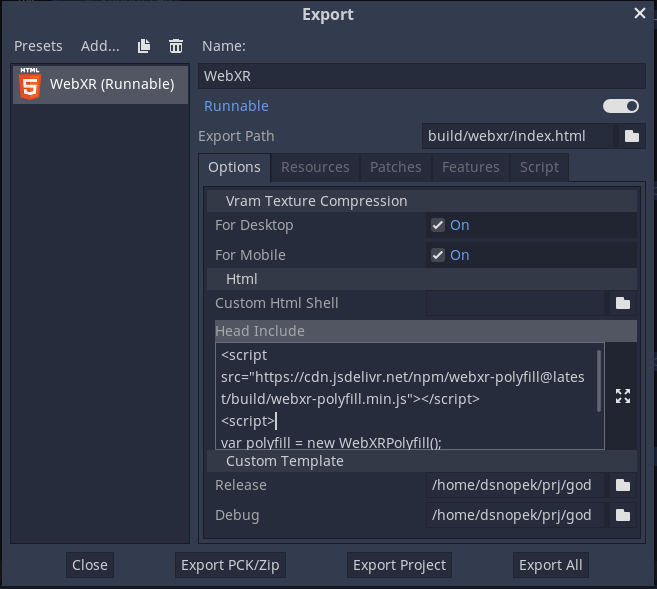Browse folder for Export Path

tap(632, 136)
